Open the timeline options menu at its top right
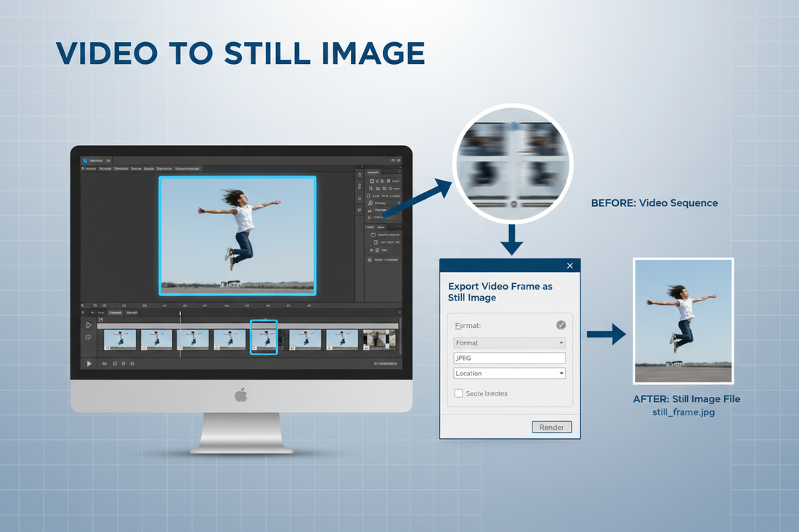The height and width of the screenshot is (532, 799). [x=399, y=312]
